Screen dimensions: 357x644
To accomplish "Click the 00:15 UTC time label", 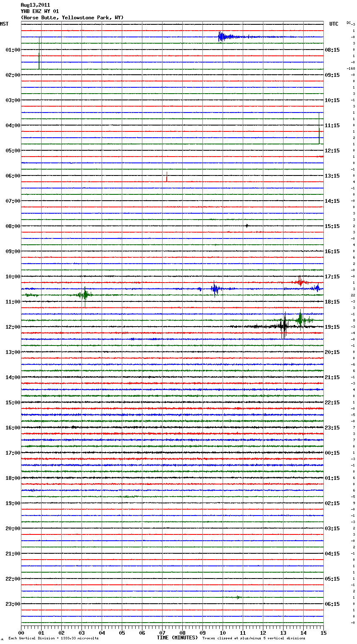I will click(x=332, y=453).
